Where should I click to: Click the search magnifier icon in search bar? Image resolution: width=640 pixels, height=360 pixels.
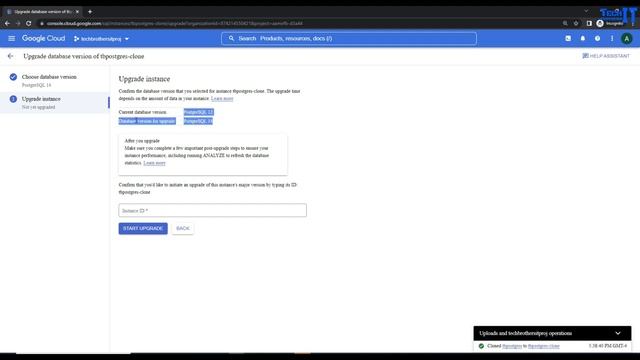click(x=231, y=38)
